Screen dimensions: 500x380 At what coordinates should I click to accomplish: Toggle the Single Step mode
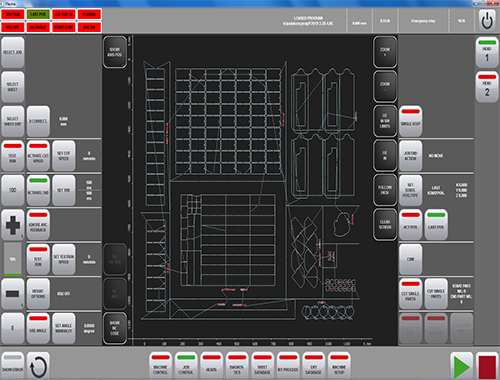(411, 121)
